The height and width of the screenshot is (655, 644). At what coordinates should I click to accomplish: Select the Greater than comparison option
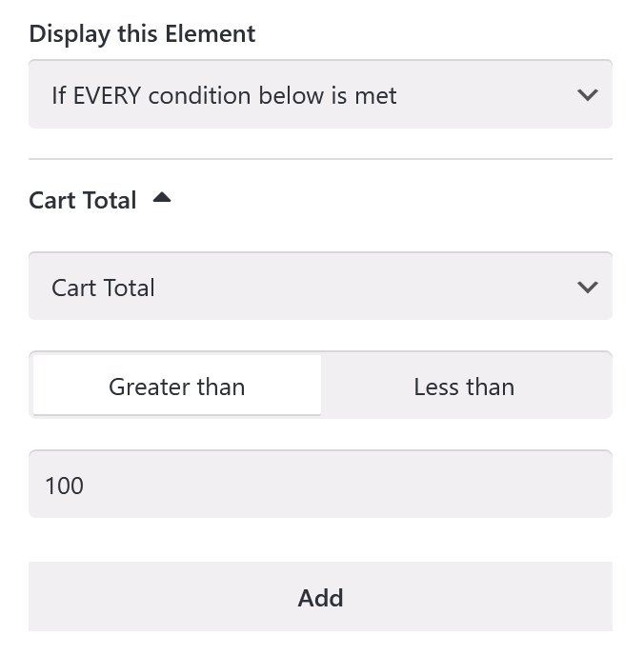click(x=177, y=387)
